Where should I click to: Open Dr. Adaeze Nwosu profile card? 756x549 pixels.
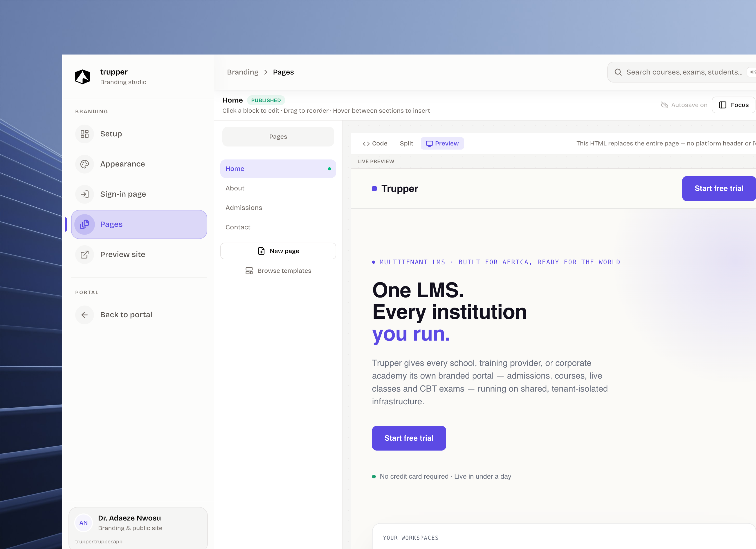click(x=138, y=528)
